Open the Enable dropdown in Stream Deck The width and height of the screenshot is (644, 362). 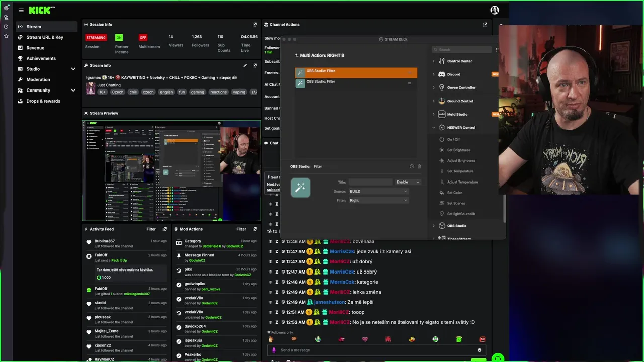[408, 182]
